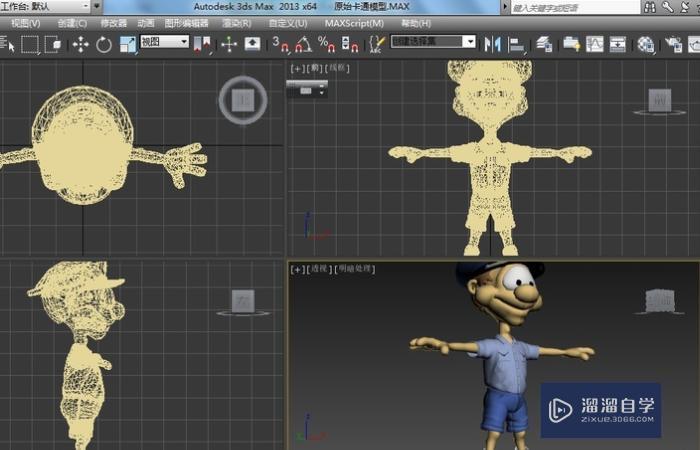Open the Curve Editor icon
Screen dimensions: 700x450
(595, 45)
